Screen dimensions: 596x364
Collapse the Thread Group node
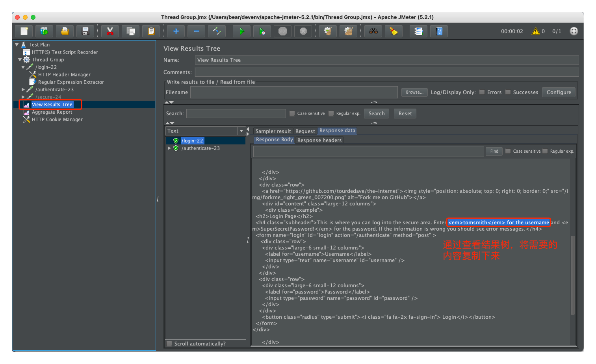tap(20, 60)
